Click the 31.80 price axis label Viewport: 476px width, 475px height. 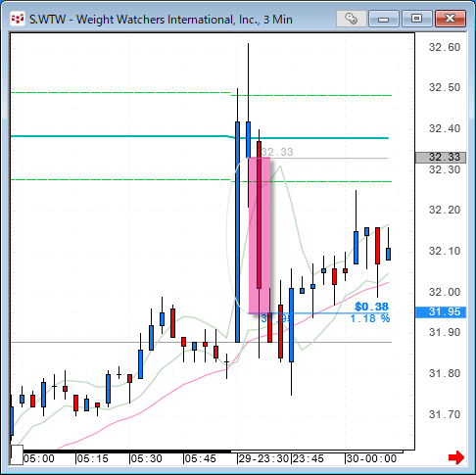[445, 373]
